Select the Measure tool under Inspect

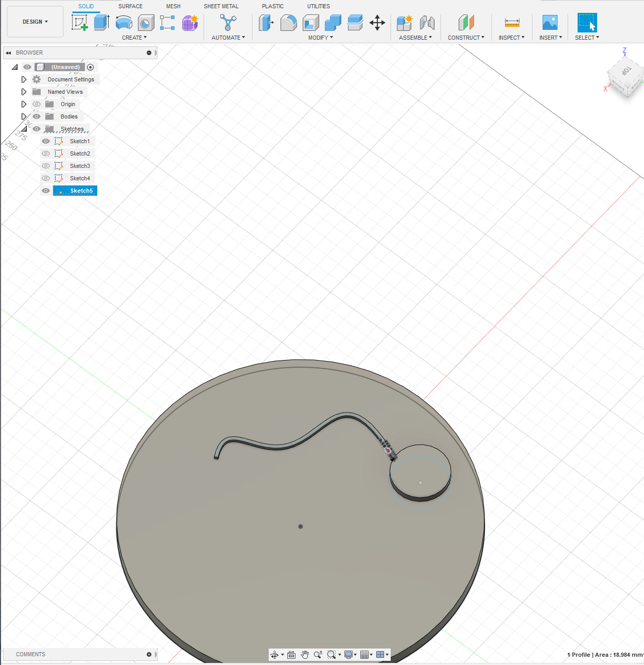(512, 23)
